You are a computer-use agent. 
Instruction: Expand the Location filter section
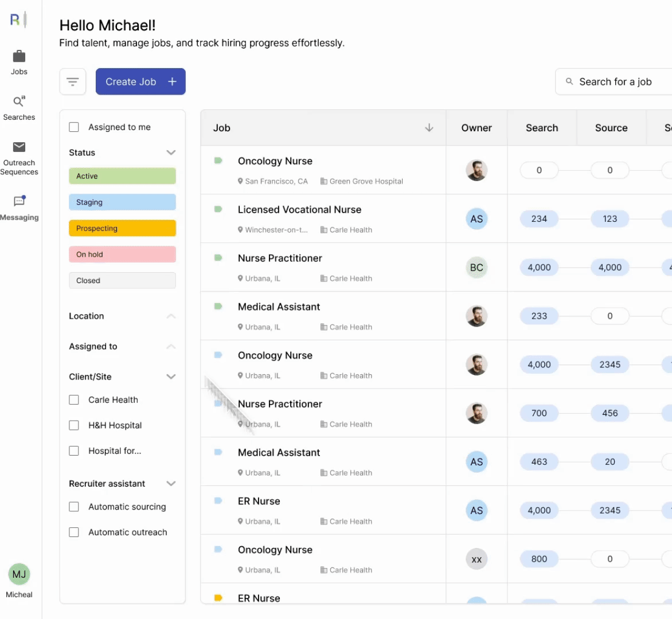click(171, 316)
